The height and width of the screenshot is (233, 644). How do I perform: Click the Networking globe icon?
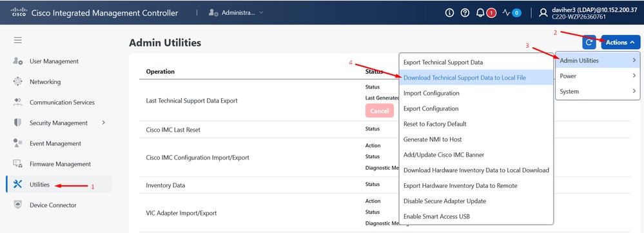(17, 81)
